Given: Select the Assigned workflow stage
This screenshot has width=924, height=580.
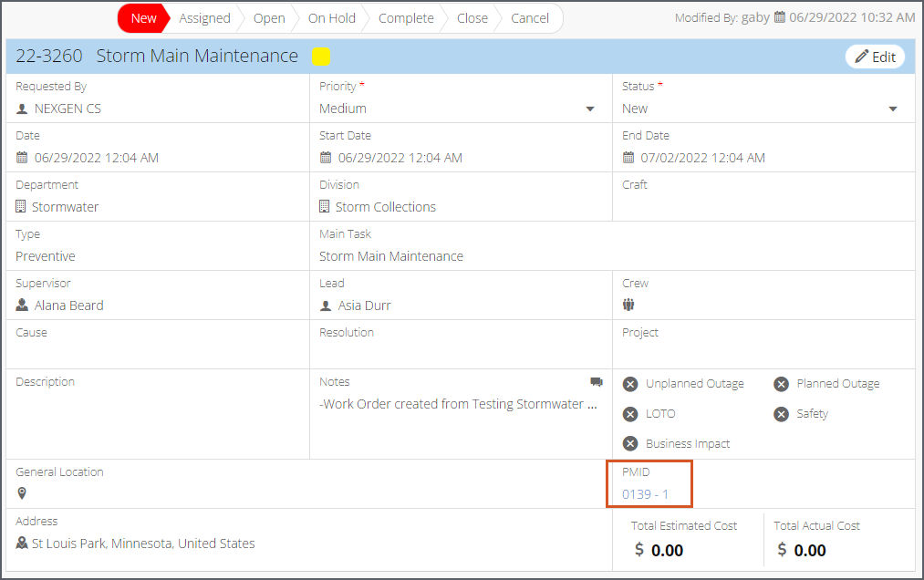Looking at the screenshot, I should [204, 18].
